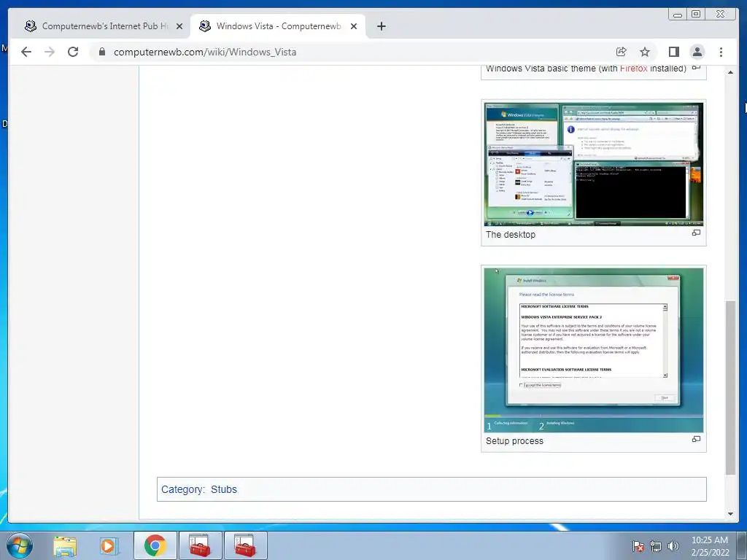747x560 pixels.
Task: Maximize the Chrome window
Action: click(x=696, y=15)
